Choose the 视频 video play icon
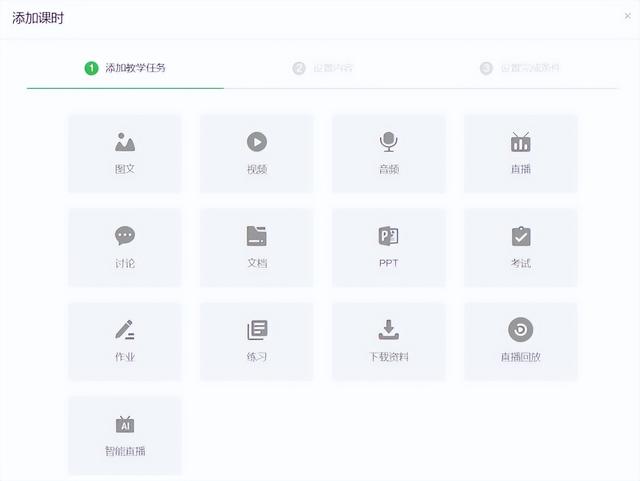Screen dimensions: 640x481 (257, 142)
